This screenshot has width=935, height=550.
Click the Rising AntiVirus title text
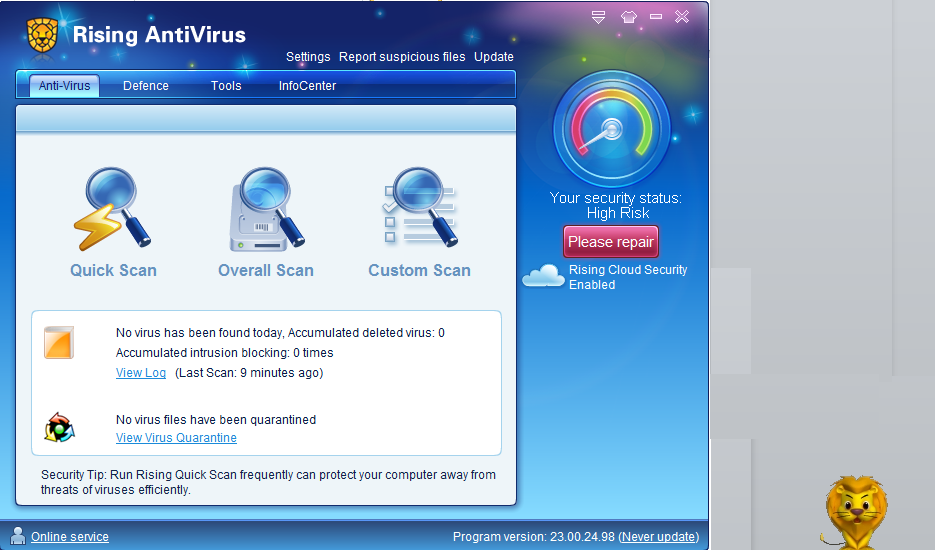(159, 35)
